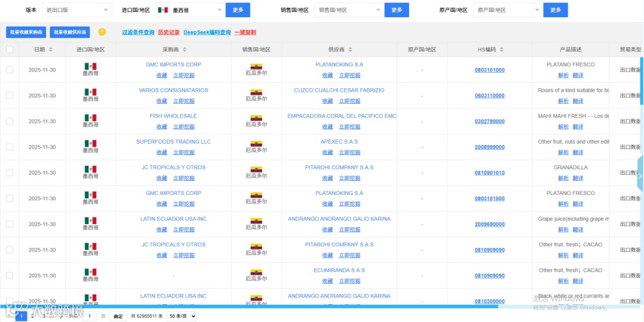Screen dimensions: 644x322
Task: Open the 历史记录 link
Action: click(169, 32)
